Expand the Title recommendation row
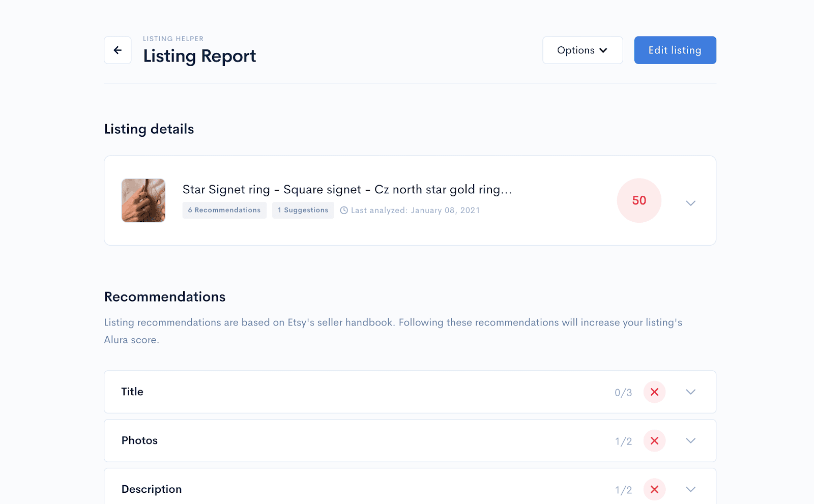Screen dimensions: 814x504 pyautogui.click(x=690, y=392)
